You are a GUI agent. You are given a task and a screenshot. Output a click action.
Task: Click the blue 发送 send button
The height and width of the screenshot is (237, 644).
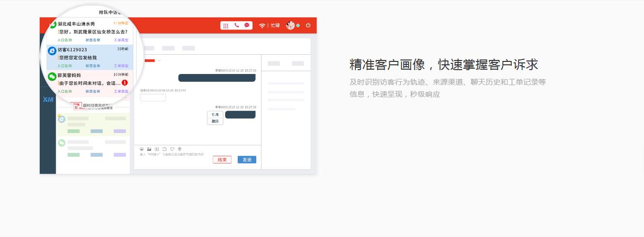coord(247,160)
